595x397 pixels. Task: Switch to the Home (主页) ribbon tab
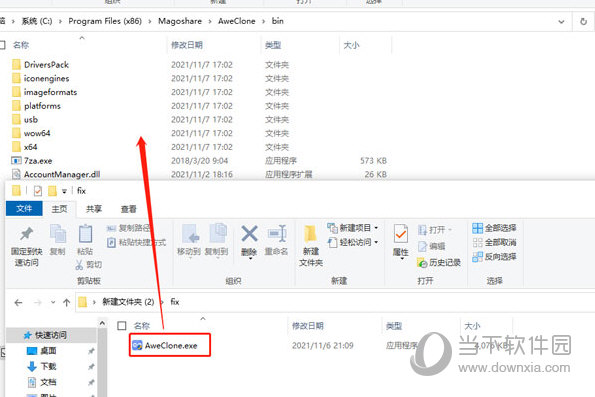pos(60,209)
